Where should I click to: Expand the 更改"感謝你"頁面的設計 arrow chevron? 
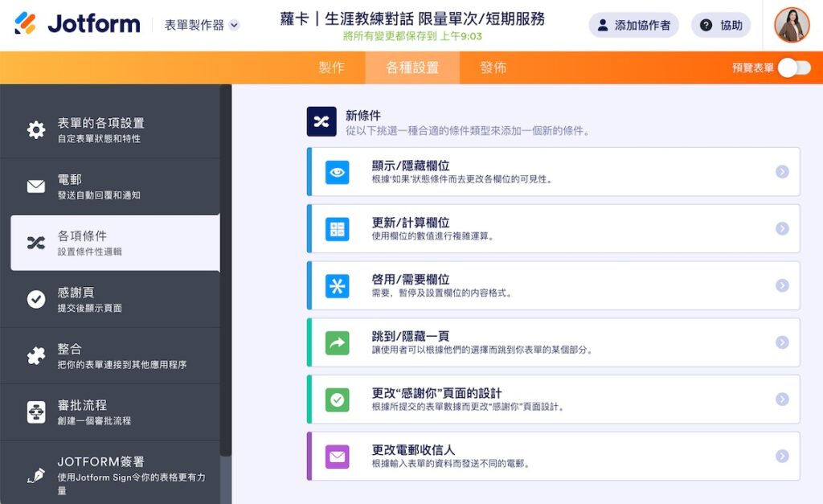click(782, 399)
